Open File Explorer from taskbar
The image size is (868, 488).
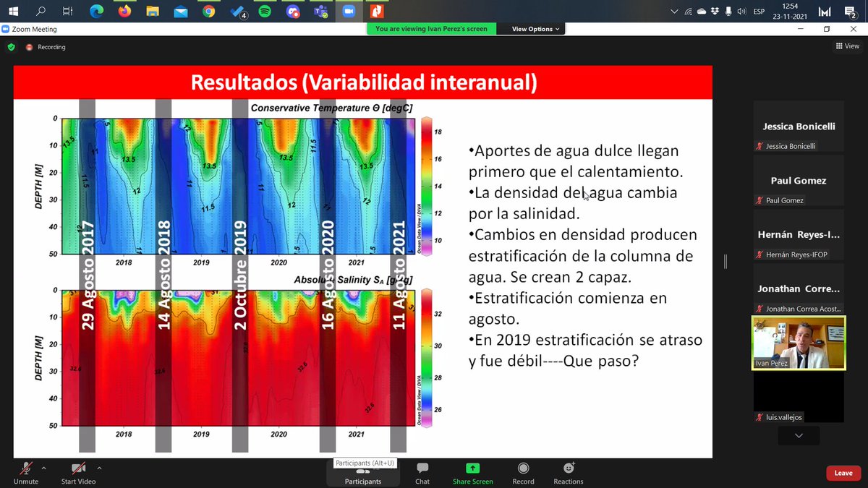click(x=152, y=11)
